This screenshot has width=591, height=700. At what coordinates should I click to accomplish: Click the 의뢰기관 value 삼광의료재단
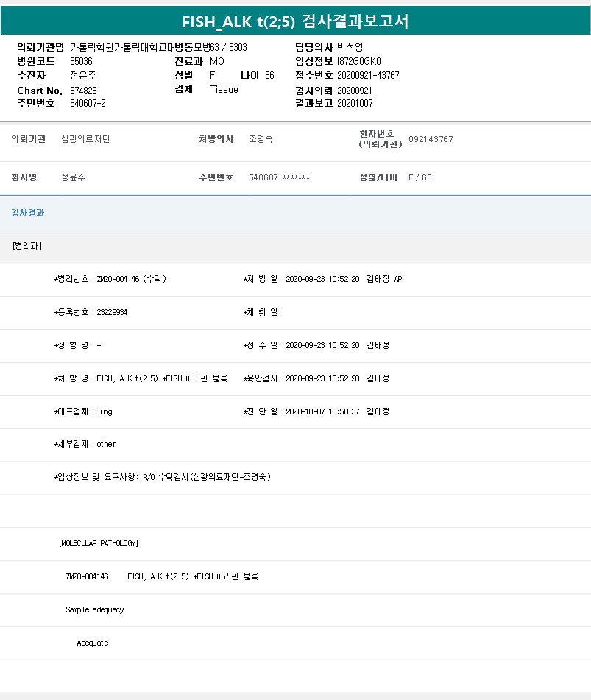(x=85, y=139)
